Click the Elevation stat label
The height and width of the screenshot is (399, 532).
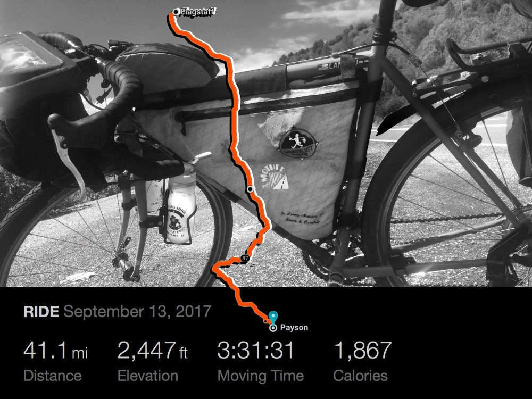pos(148,376)
